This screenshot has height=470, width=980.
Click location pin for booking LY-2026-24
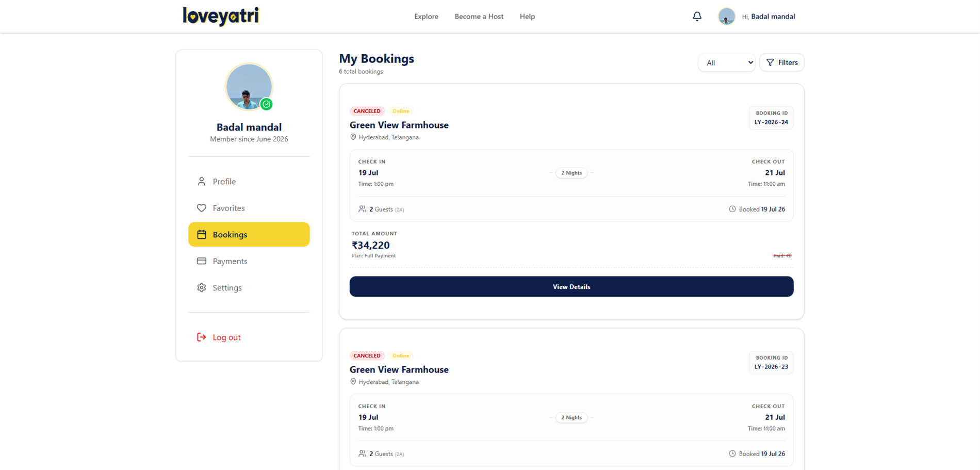[353, 137]
